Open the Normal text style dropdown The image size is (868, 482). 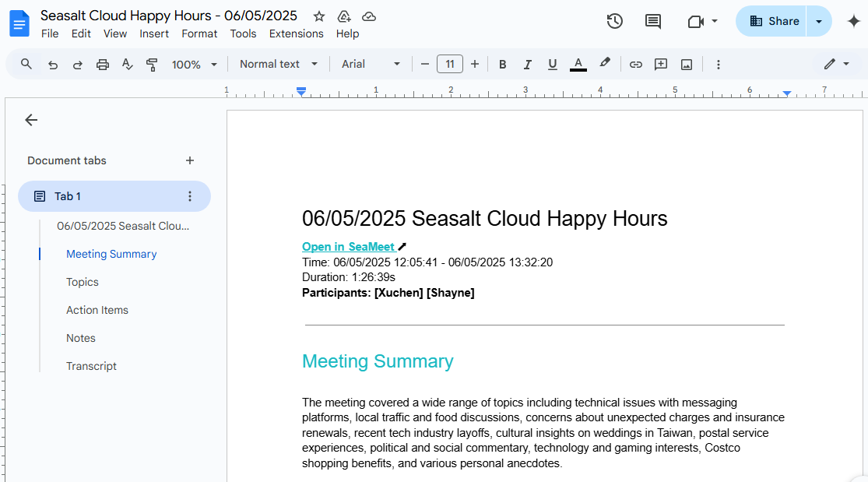click(x=279, y=65)
